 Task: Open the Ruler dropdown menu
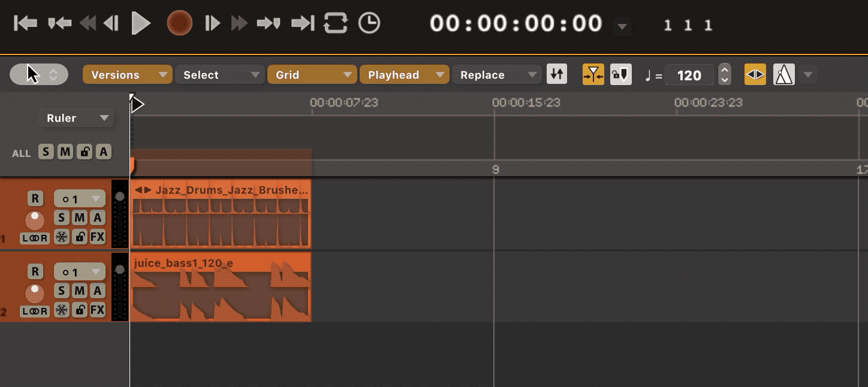[x=76, y=118]
